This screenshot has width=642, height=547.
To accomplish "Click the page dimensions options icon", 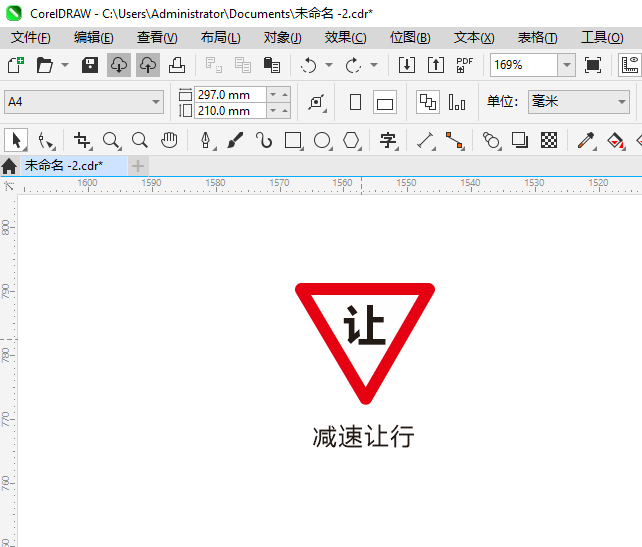I will click(317, 102).
